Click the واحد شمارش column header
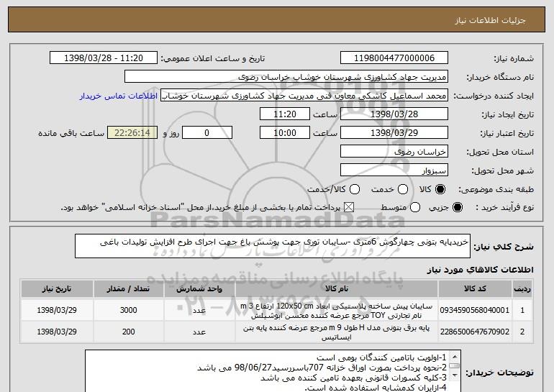Viewport: 554px width, 392px height. point(199,289)
